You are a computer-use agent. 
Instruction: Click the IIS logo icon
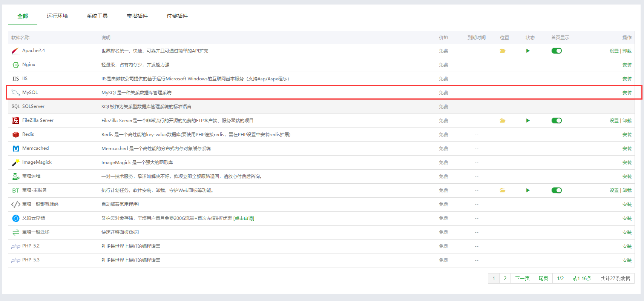click(x=15, y=79)
